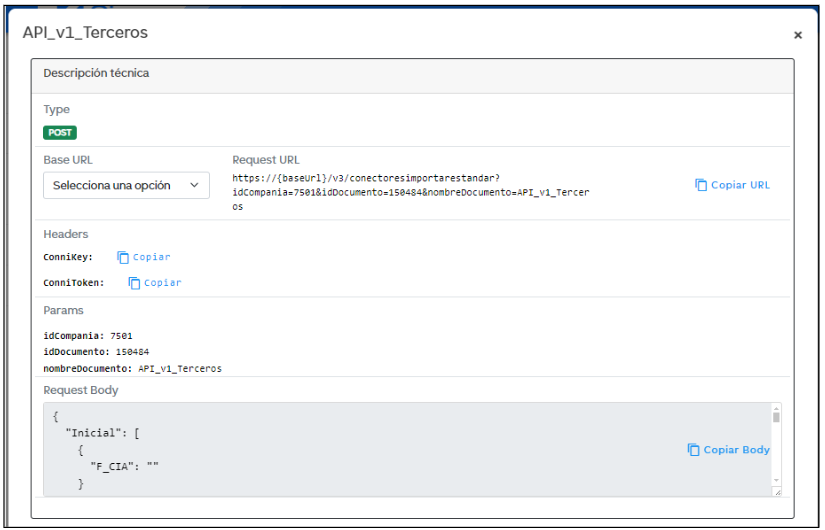This screenshot has width=825, height=530.
Task: Click Copiar text next to ConniKey
Action: 152,257
